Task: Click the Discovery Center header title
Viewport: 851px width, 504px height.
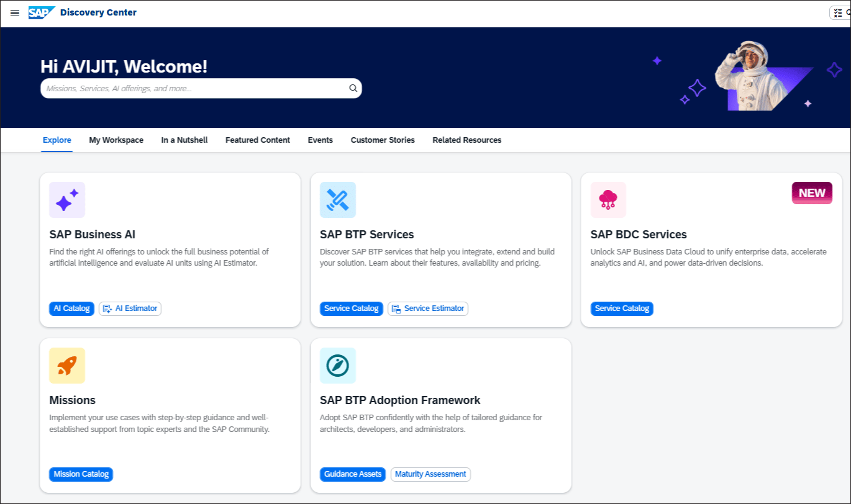Action: [x=98, y=12]
